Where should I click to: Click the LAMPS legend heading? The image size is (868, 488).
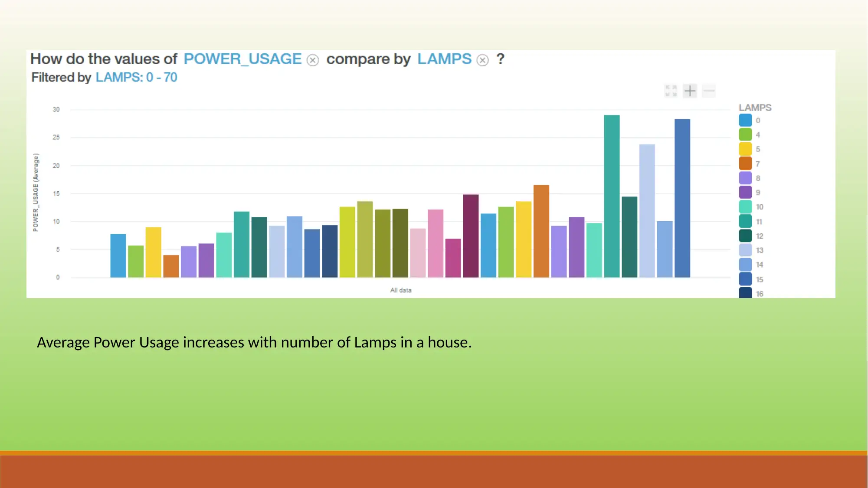tap(755, 108)
